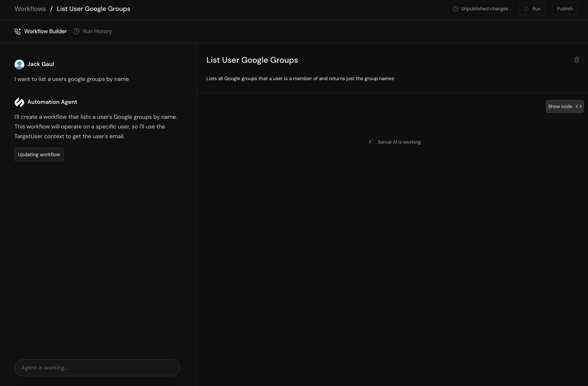Click the trash icon to delete the workflow

pyautogui.click(x=577, y=60)
